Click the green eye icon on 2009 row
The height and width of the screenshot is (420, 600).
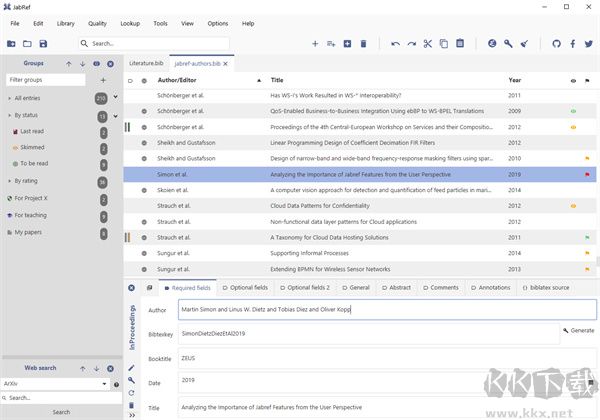point(573,111)
